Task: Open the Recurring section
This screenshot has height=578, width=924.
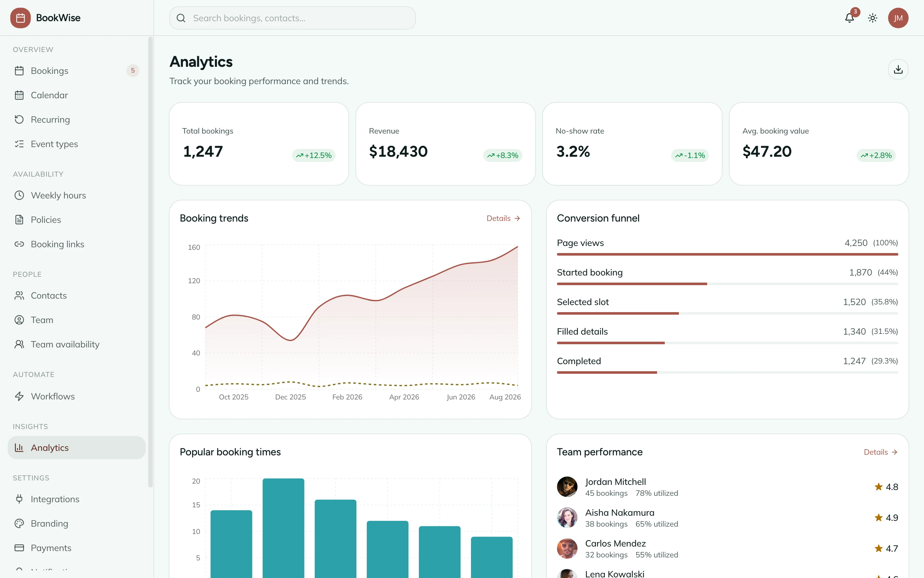Action: tap(76, 120)
